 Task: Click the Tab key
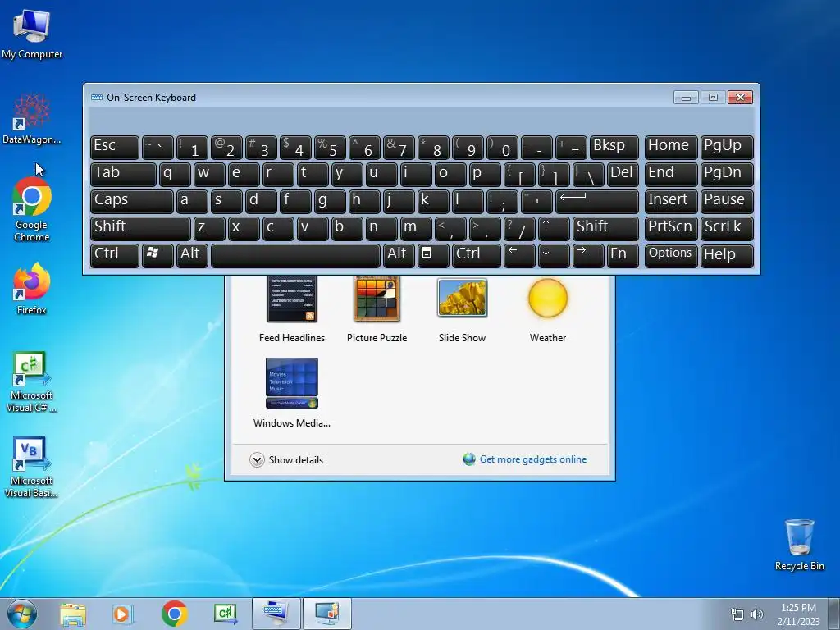(x=123, y=174)
